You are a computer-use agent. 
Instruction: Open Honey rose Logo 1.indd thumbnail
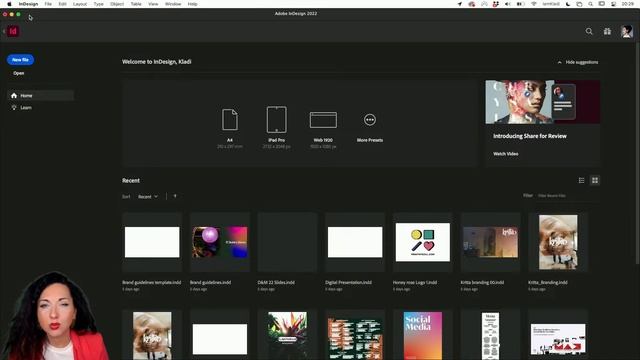tap(423, 242)
